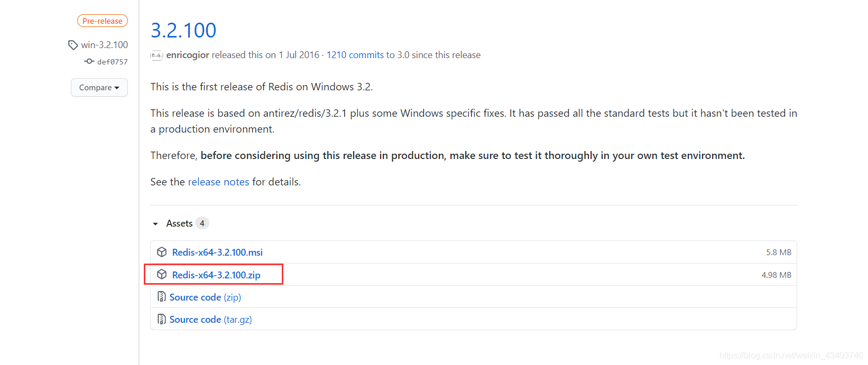Click the package icon for the Redis zip
Image resolution: width=868 pixels, height=365 pixels.
[162, 275]
